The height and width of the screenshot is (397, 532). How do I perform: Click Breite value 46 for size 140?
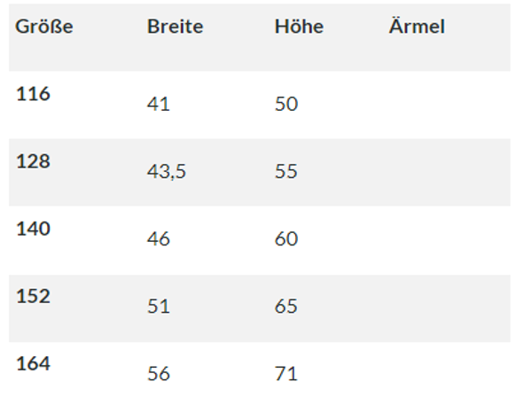159,239
